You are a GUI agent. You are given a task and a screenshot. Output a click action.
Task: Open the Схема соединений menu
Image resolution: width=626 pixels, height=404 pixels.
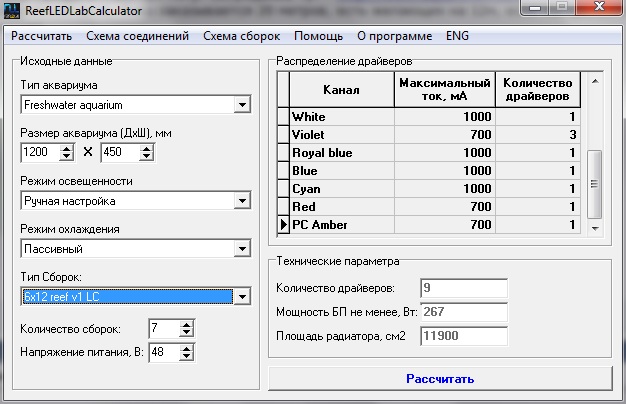point(137,36)
